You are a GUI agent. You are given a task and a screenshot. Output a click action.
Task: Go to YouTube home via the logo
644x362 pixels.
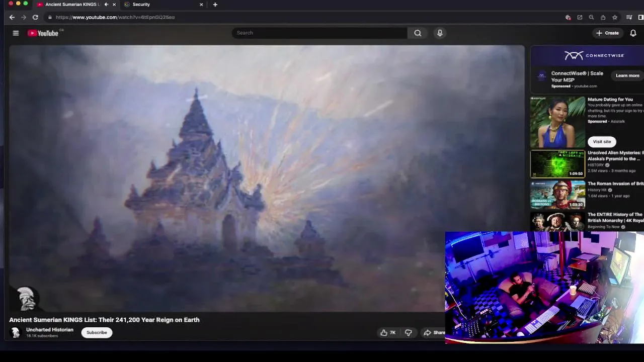point(43,33)
